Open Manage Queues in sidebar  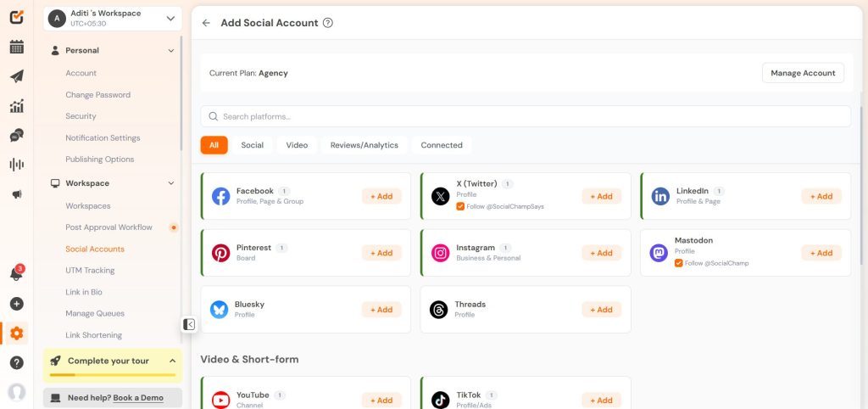pos(95,313)
